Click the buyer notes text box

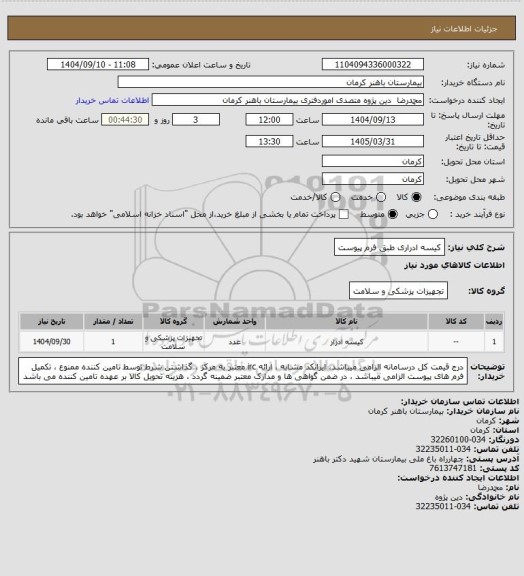click(x=243, y=371)
